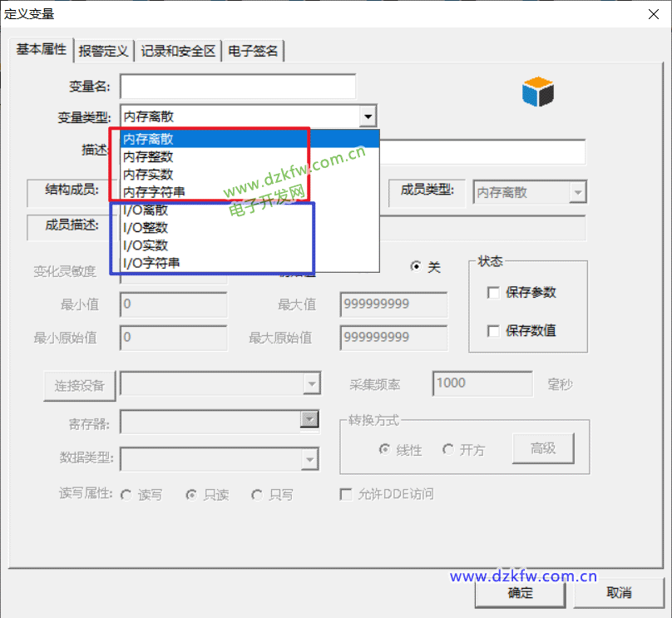Switch to the 报警定义 tab

pos(104,51)
